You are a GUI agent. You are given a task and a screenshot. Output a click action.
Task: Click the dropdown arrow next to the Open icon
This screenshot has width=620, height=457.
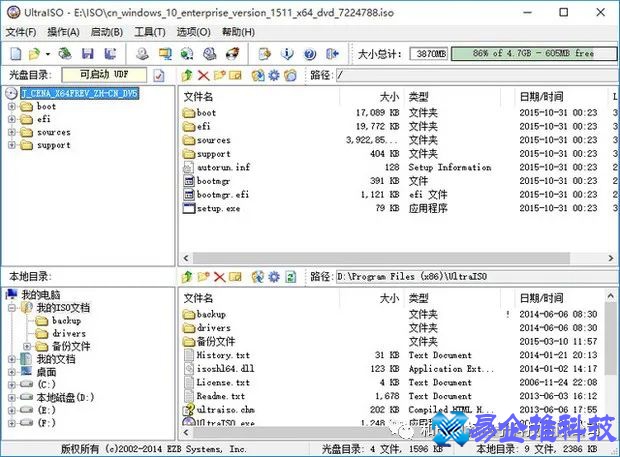click(47, 53)
